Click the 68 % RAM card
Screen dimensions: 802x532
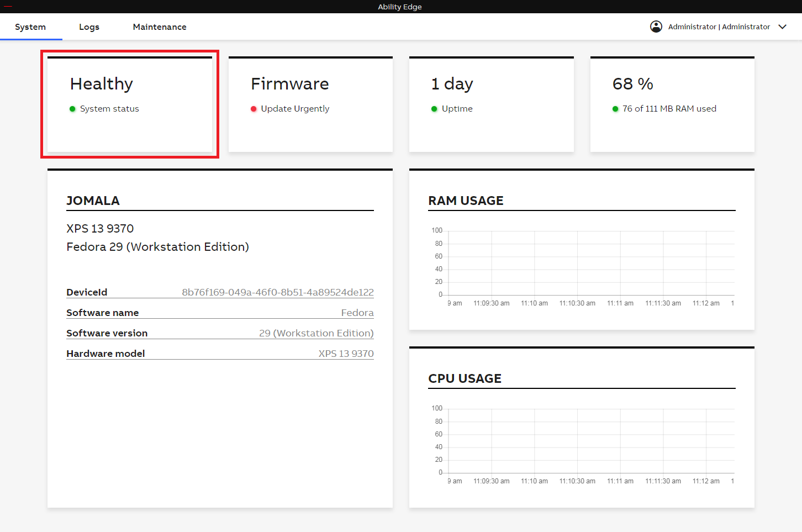[x=672, y=104]
